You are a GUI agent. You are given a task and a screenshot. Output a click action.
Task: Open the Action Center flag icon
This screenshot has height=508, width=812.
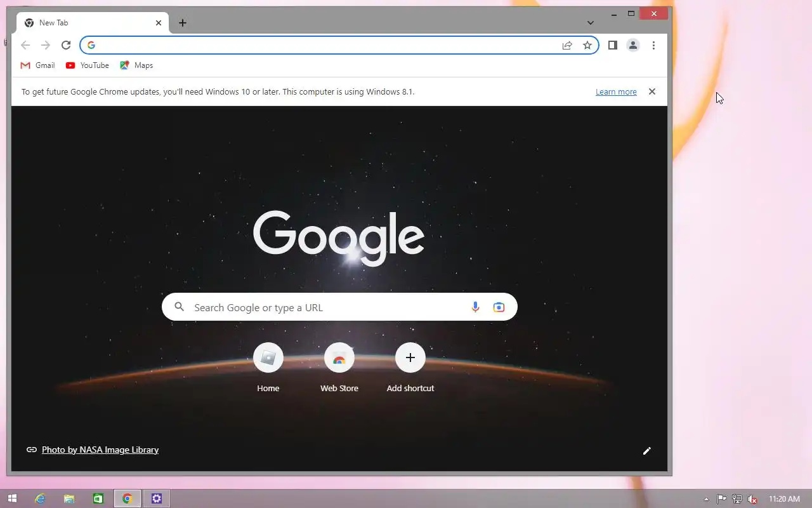pos(722,499)
